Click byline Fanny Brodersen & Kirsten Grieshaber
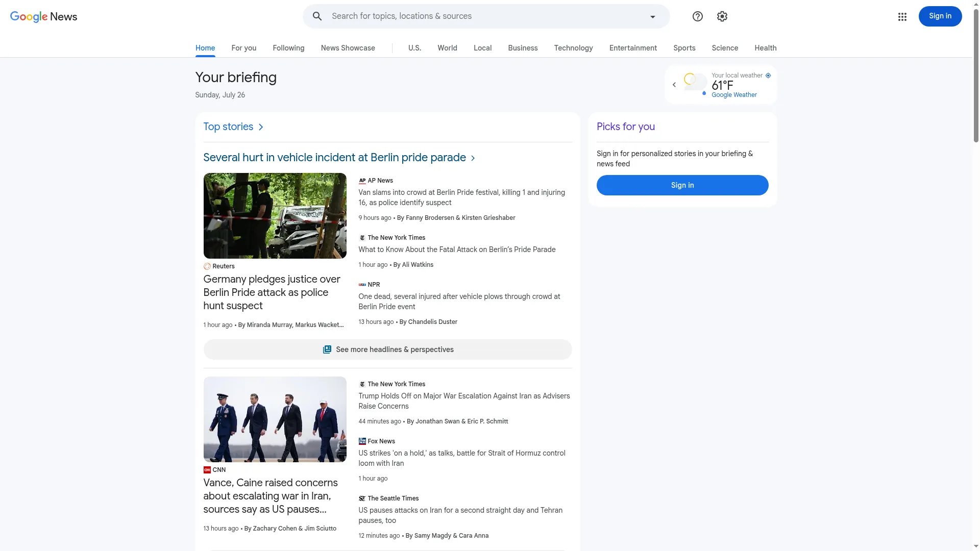 coord(456,218)
